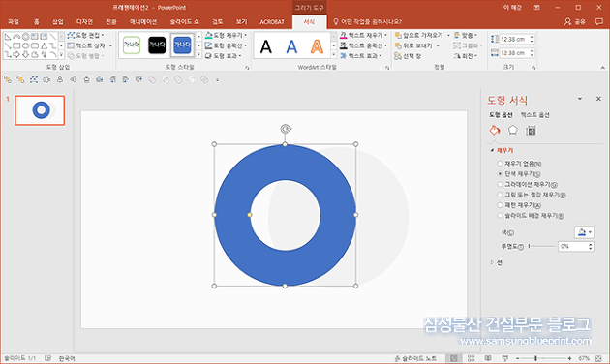
Task: Open 맞춤 (Align) dropdown
Action: [466, 36]
